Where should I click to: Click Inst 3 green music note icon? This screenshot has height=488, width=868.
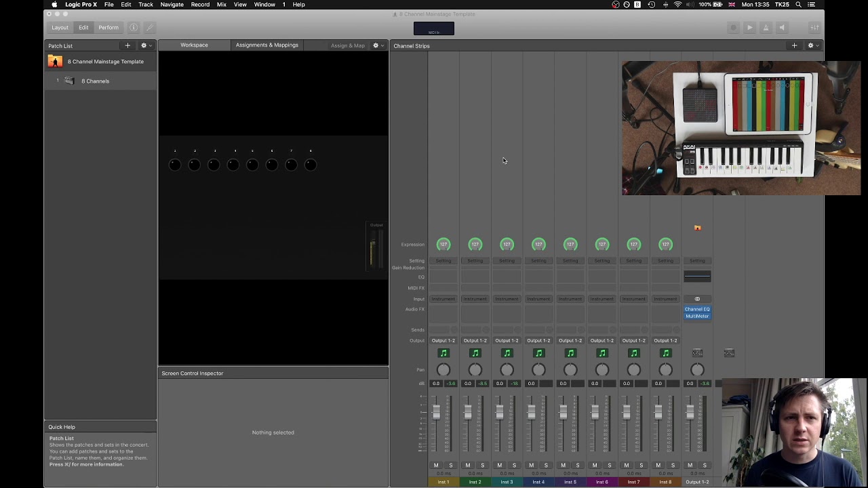pyautogui.click(x=507, y=353)
